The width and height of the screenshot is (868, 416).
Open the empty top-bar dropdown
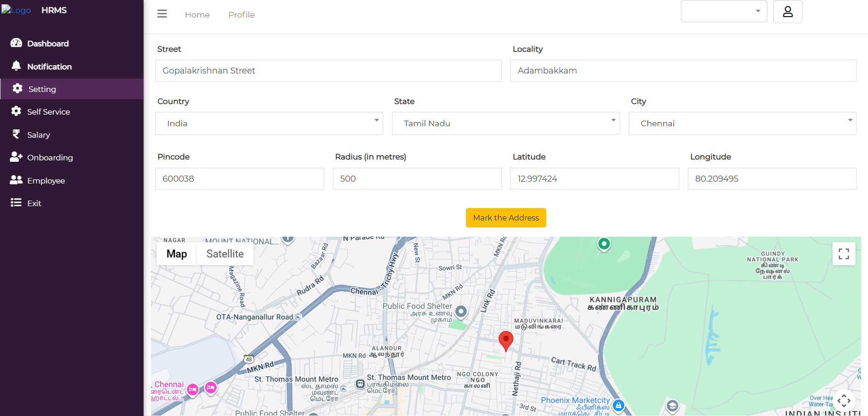(723, 11)
